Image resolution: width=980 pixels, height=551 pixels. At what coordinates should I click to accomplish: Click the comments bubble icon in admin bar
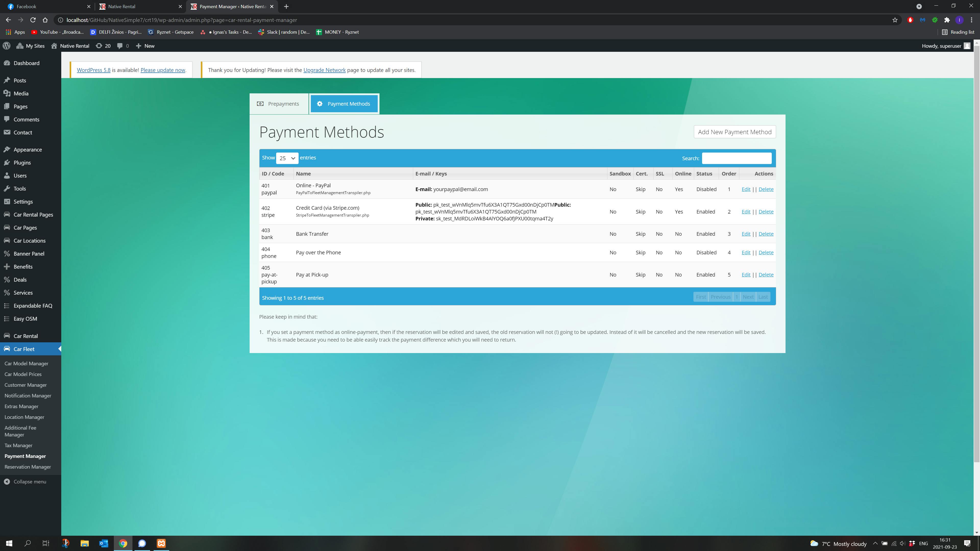(x=120, y=46)
